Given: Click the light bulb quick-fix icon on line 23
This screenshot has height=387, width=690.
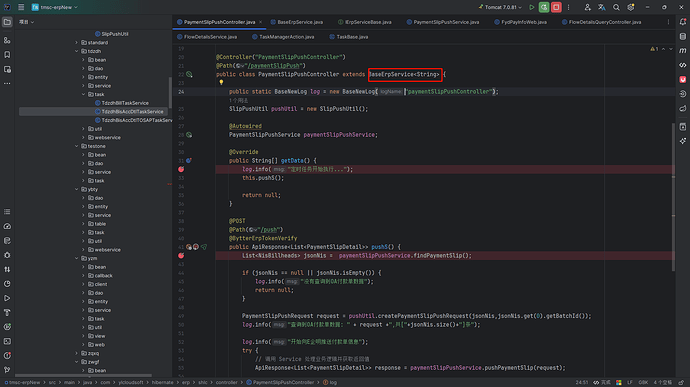Looking at the screenshot, I should (221, 83).
